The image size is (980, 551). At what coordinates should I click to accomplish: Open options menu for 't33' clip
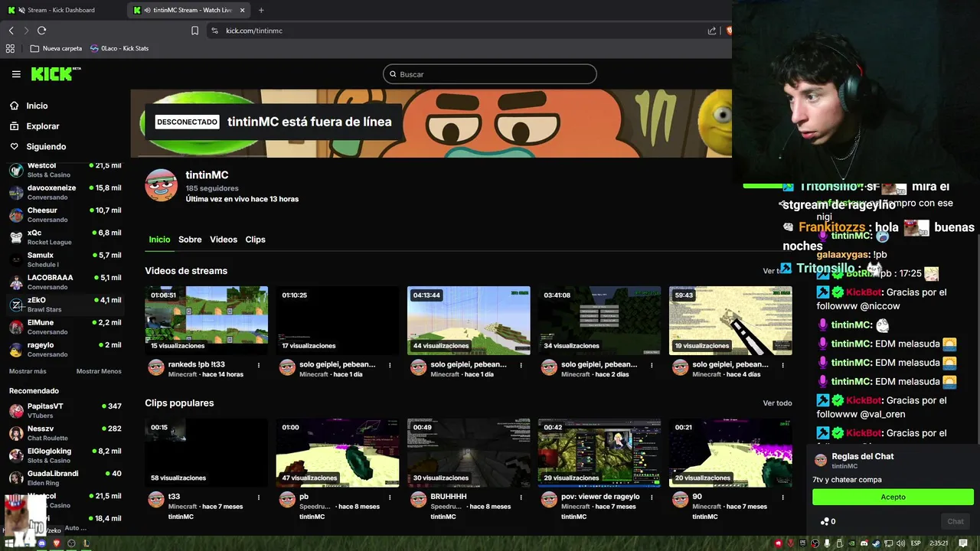pos(259,497)
